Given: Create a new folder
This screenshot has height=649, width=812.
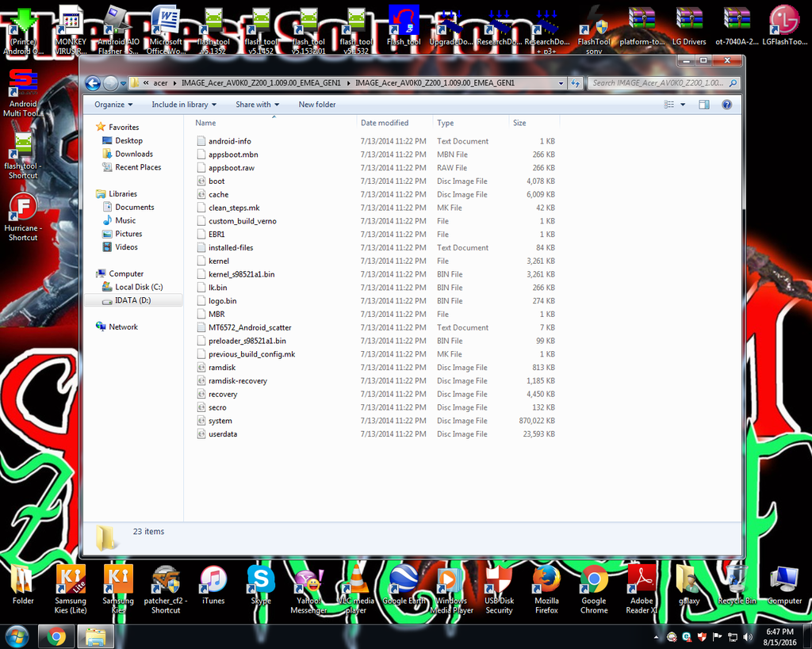Looking at the screenshot, I should point(316,104).
